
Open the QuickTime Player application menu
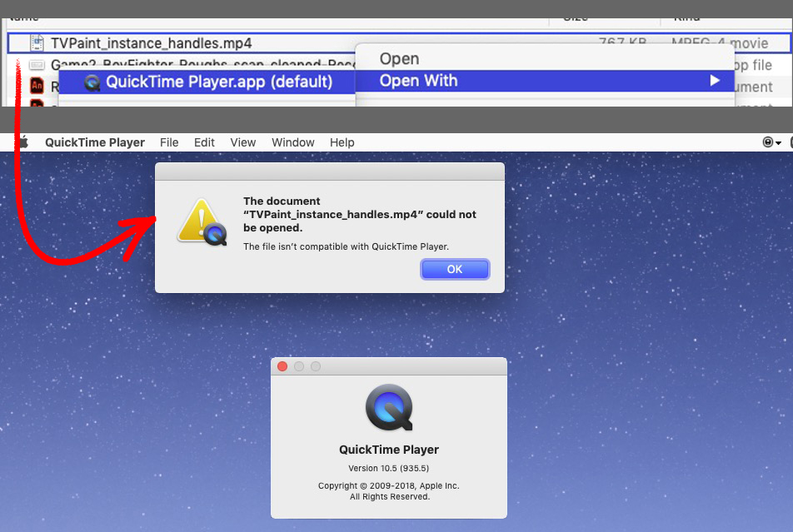[95, 142]
